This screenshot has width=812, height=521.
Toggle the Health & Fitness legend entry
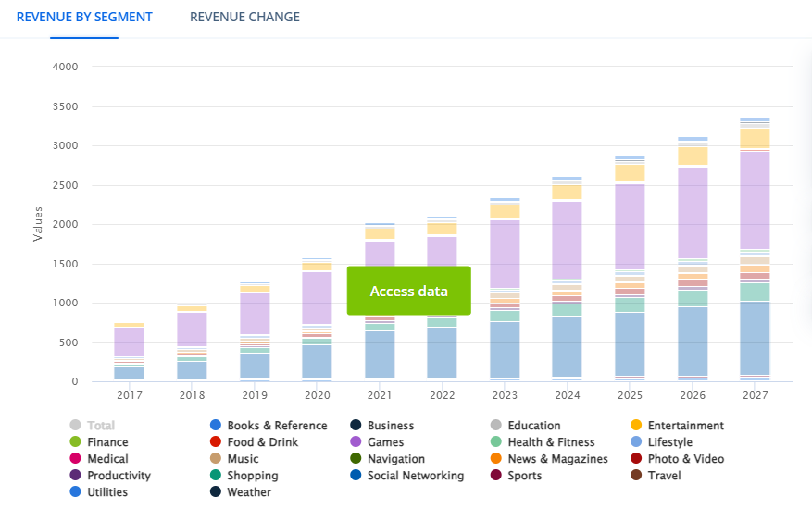tap(543, 441)
